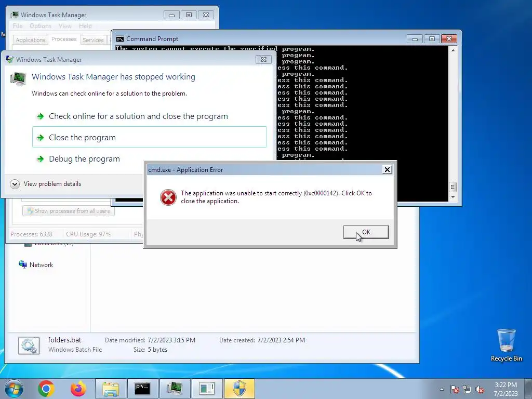Click the Windows Task Manager title bar icon
The image size is (532, 399).
pos(14,15)
